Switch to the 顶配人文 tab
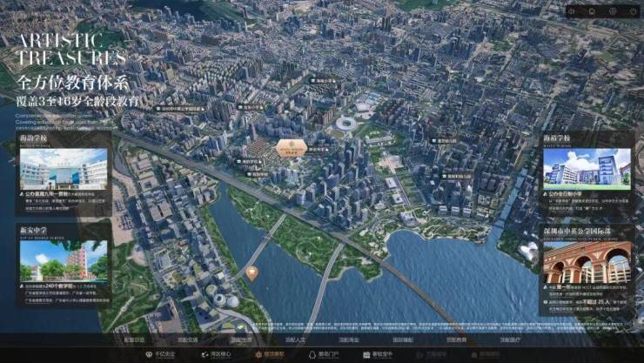Image resolution: width=644 pixels, height=363 pixels. [295, 339]
